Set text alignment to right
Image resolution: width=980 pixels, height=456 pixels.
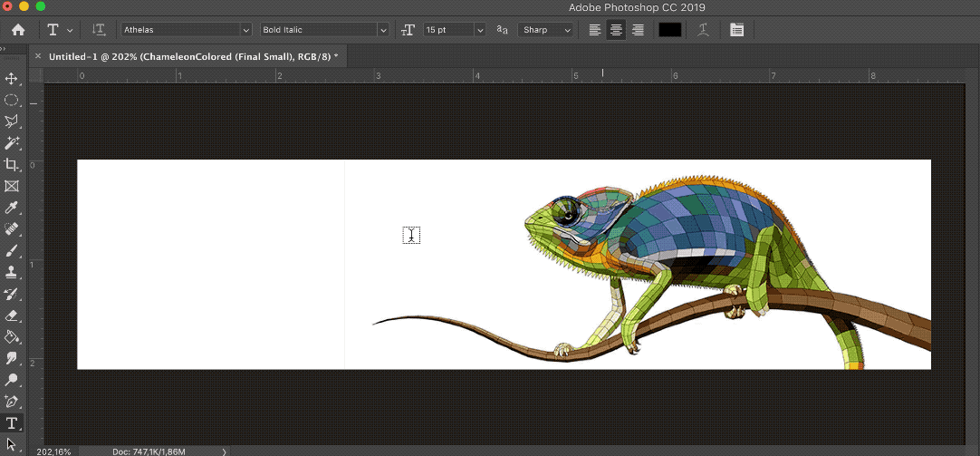(638, 30)
